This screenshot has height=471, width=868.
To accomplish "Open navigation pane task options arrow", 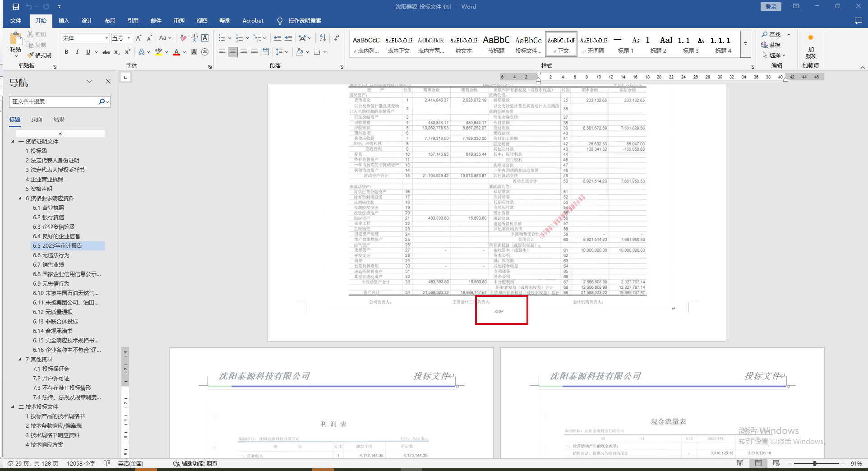I will click(x=89, y=82).
